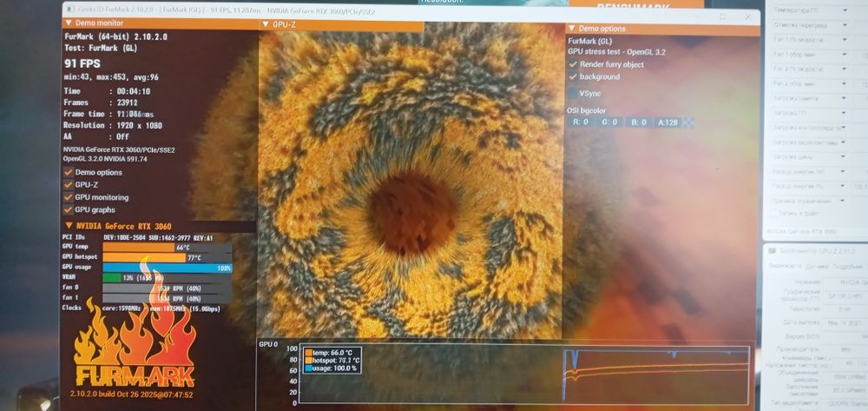The image size is (868, 411).
Task: Click the 91 FPS readout
Action: coord(82,63)
